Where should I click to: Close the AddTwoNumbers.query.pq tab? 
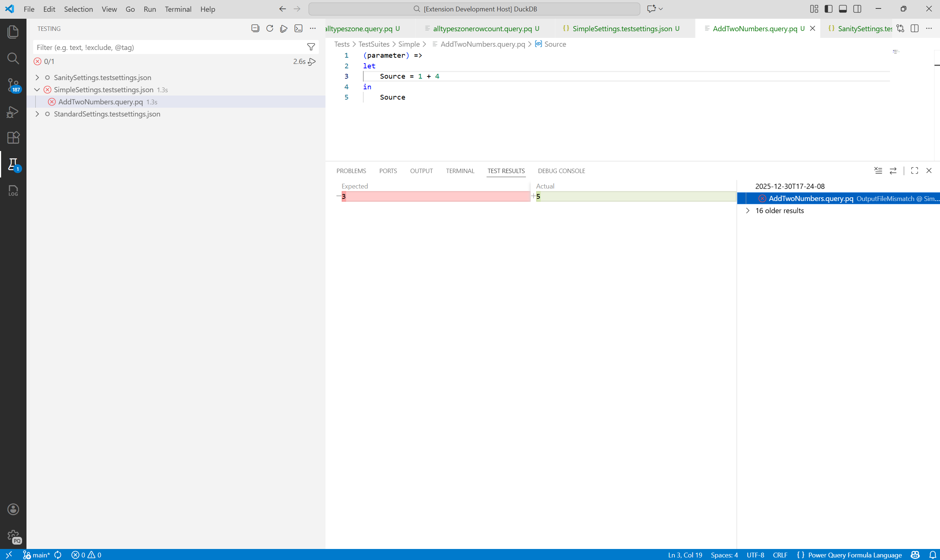[813, 28]
